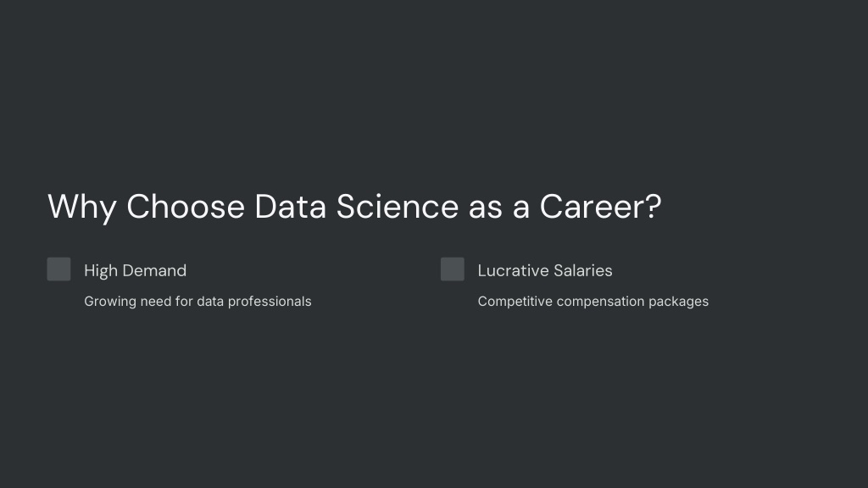Click the square icon beside High Demand
The width and height of the screenshot is (868, 488).
[58, 269]
